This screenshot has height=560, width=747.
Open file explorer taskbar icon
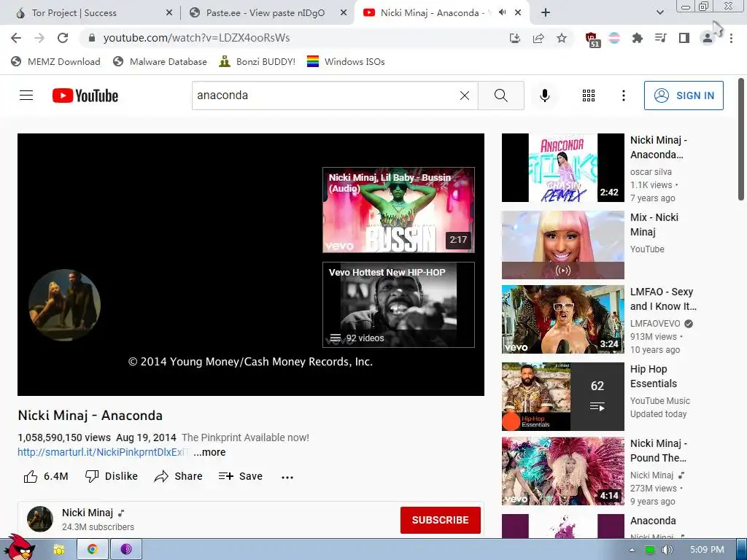pyautogui.click(x=59, y=550)
